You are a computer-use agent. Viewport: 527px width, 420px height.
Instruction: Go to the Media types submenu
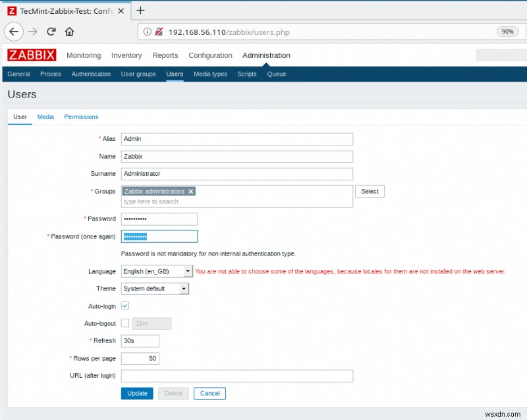[x=210, y=74]
